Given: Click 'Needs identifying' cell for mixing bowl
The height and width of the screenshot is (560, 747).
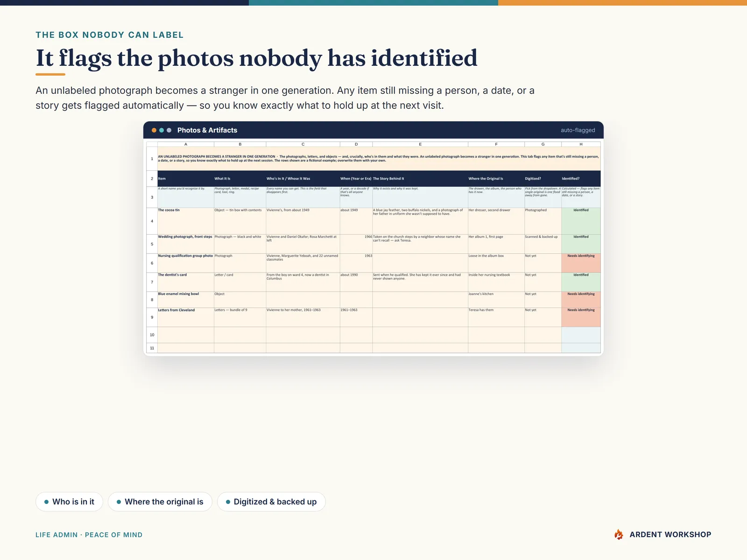Looking at the screenshot, I should coord(581,300).
